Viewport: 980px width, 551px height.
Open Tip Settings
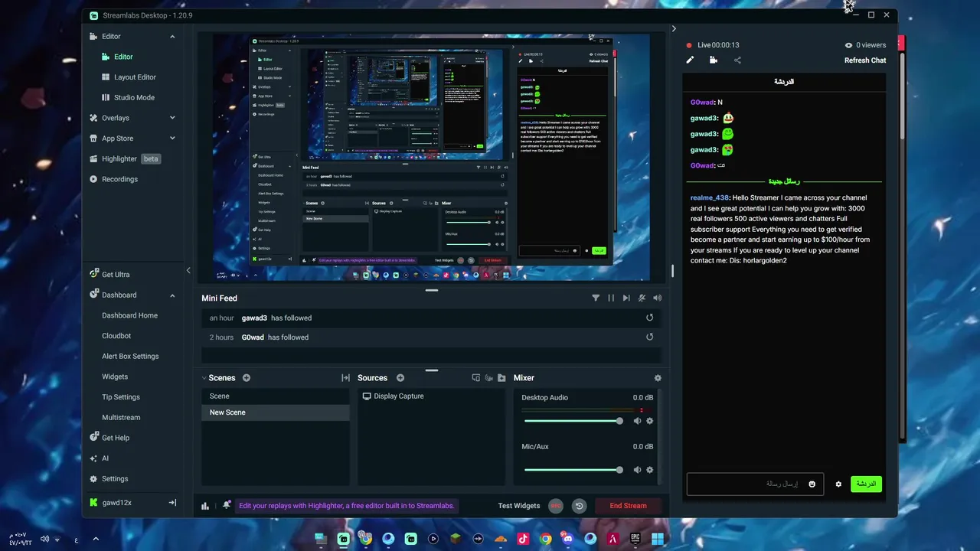[x=121, y=397]
